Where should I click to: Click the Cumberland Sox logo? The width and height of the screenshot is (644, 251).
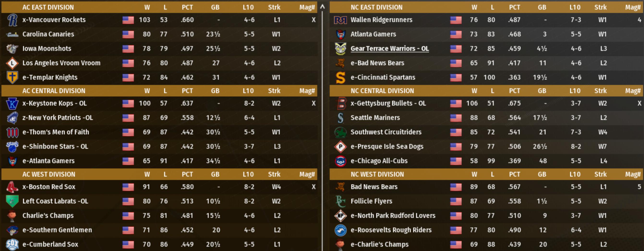(x=12, y=244)
